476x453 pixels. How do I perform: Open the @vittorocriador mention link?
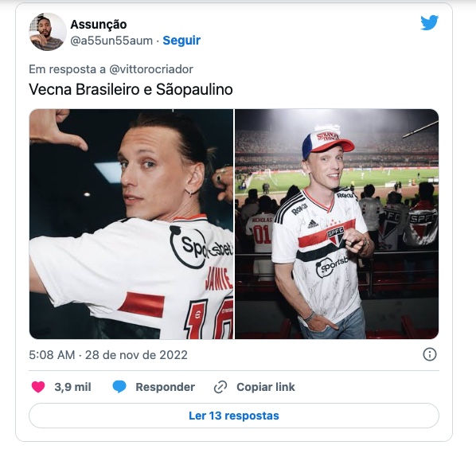point(151,69)
